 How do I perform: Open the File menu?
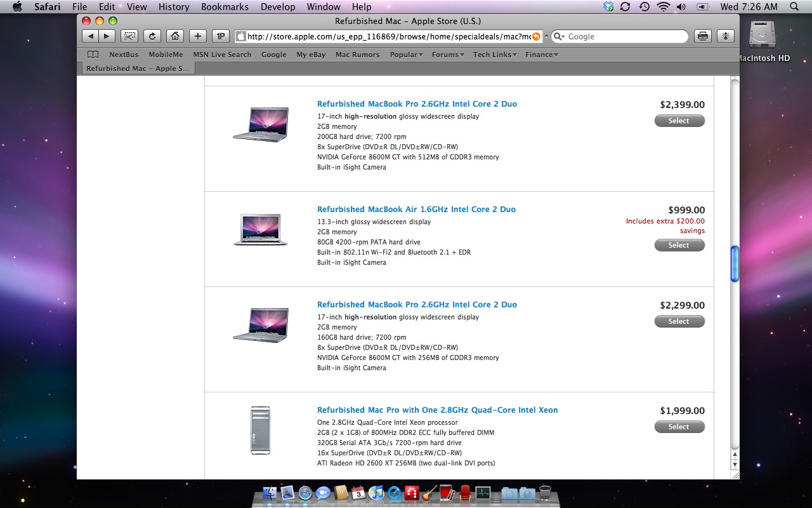79,7
